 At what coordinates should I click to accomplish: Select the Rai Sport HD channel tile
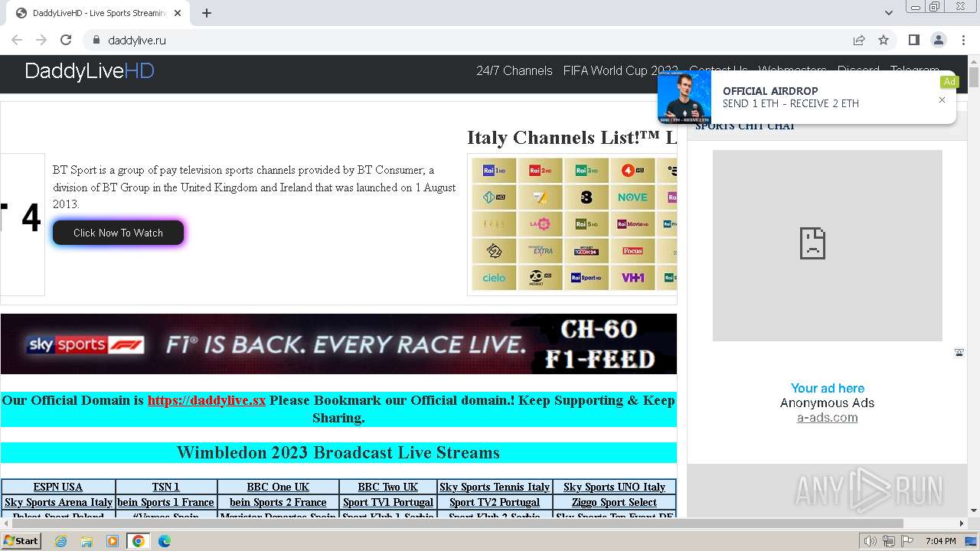click(x=586, y=278)
